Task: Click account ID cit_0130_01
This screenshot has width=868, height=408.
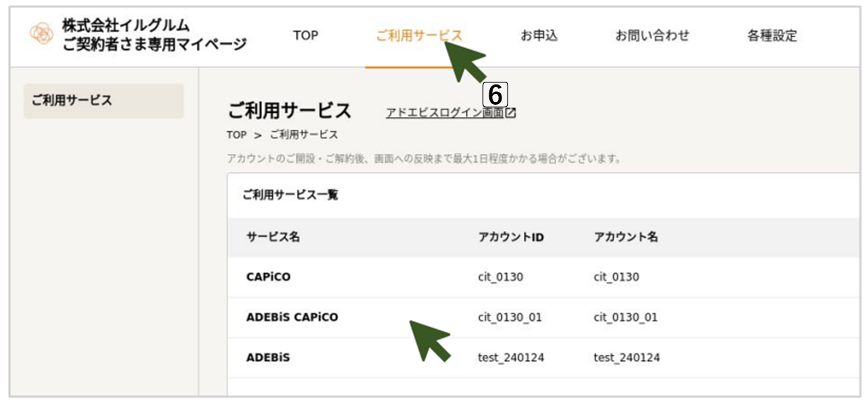Action: point(510,317)
